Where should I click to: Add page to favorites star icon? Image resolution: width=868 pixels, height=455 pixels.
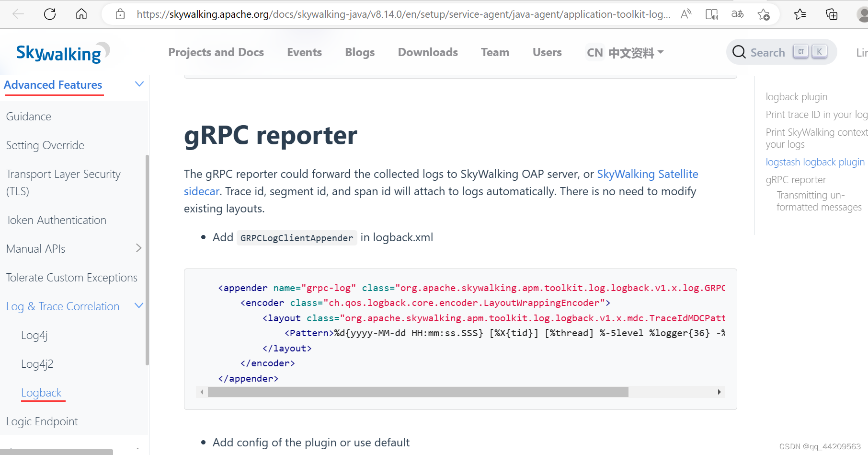(764, 14)
